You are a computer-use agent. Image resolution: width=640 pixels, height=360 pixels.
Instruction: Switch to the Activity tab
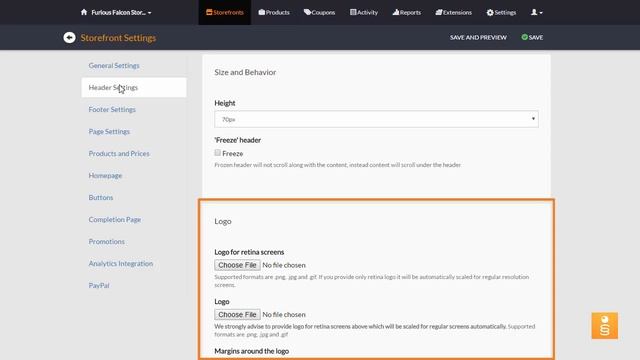[x=364, y=12]
